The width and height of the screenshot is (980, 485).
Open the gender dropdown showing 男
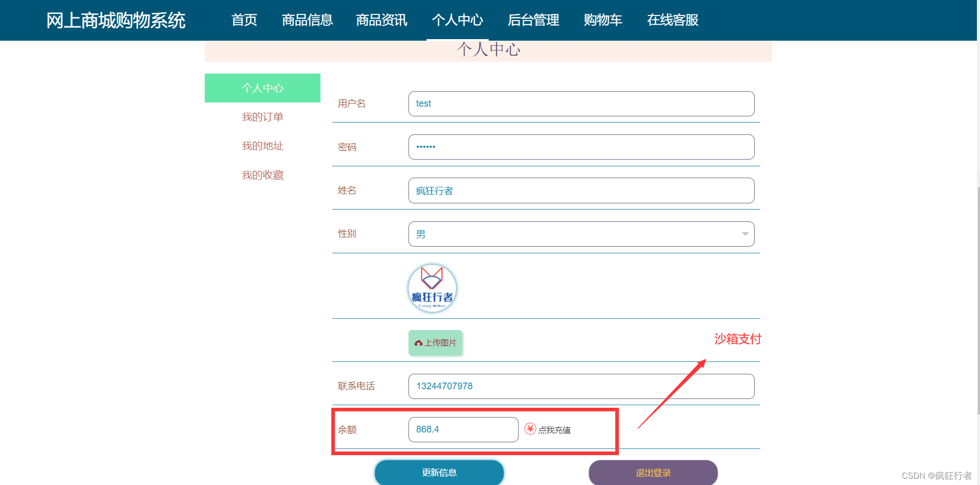pyautogui.click(x=581, y=234)
